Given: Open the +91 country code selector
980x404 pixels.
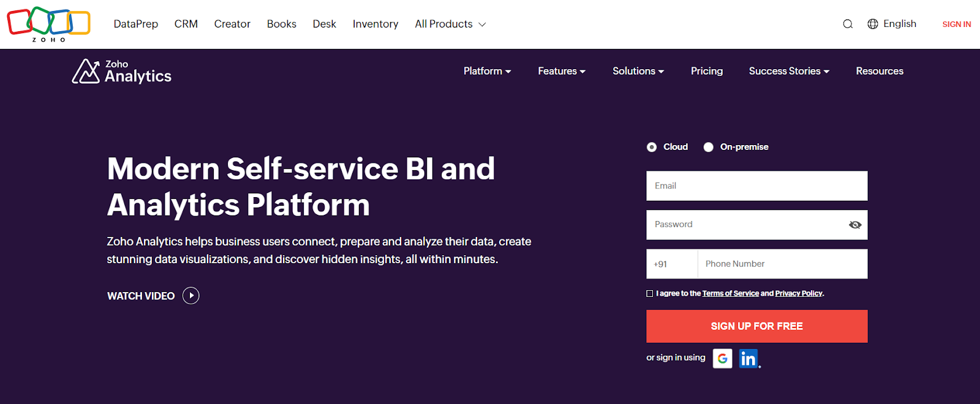Looking at the screenshot, I should click(672, 264).
